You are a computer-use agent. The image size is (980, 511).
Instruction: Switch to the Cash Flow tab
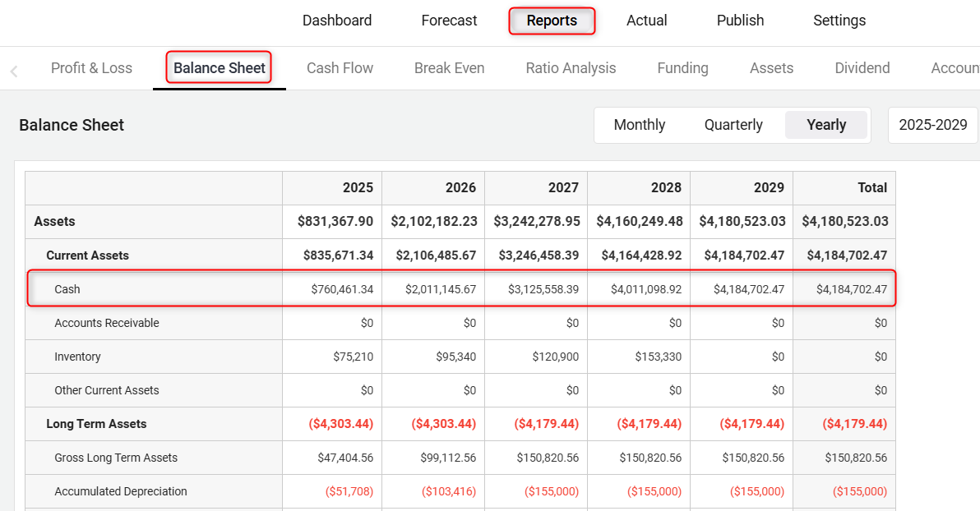coord(340,68)
